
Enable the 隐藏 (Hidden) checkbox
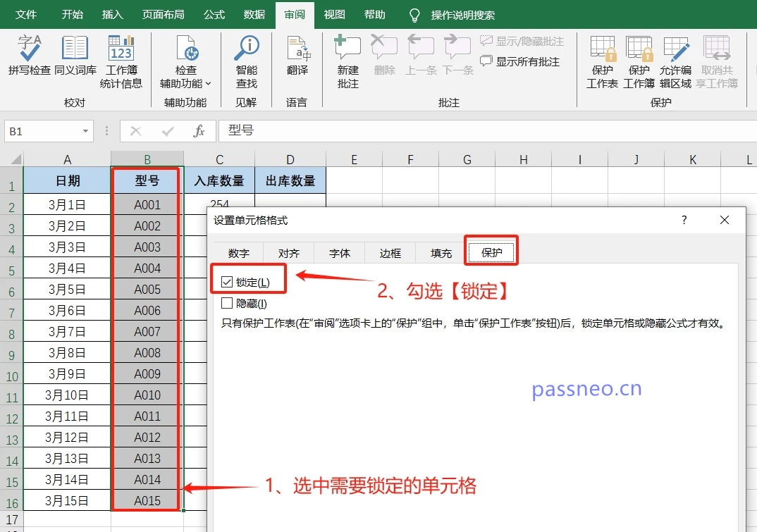tap(227, 303)
